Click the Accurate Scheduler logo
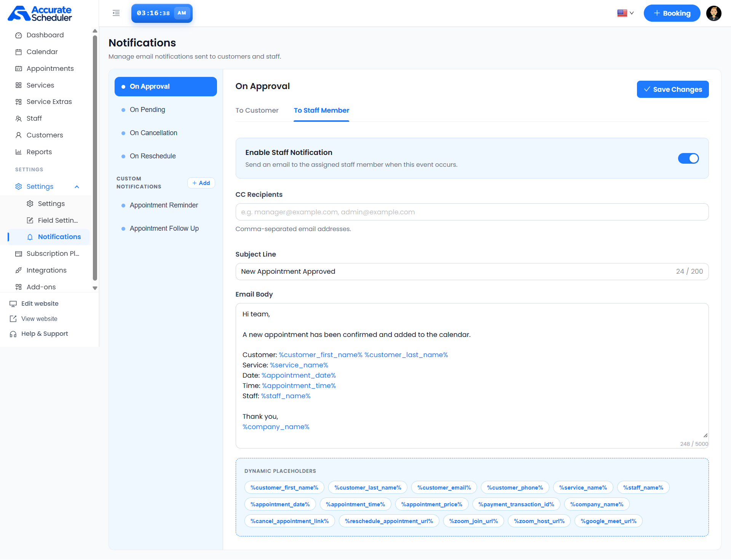 coord(40,13)
